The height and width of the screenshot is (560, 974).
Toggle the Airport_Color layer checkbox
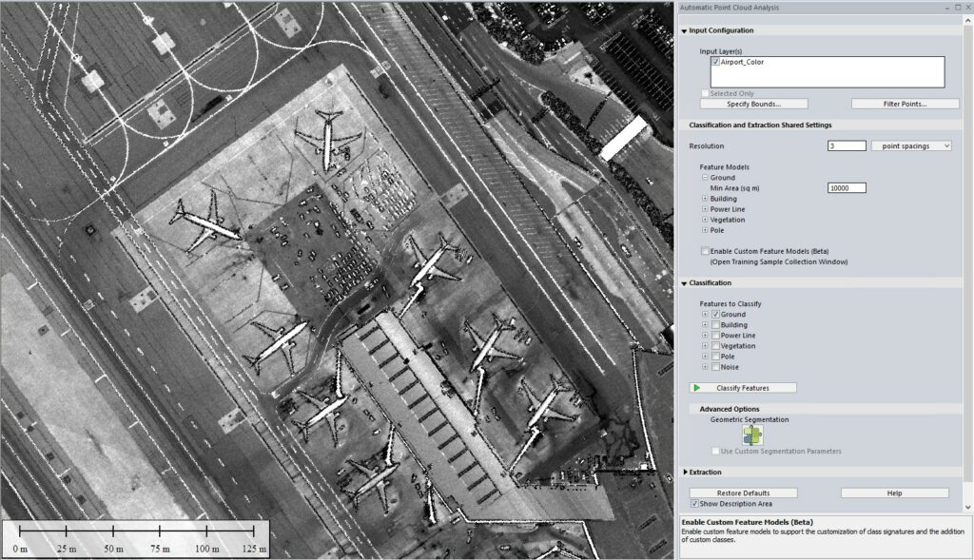[x=715, y=62]
